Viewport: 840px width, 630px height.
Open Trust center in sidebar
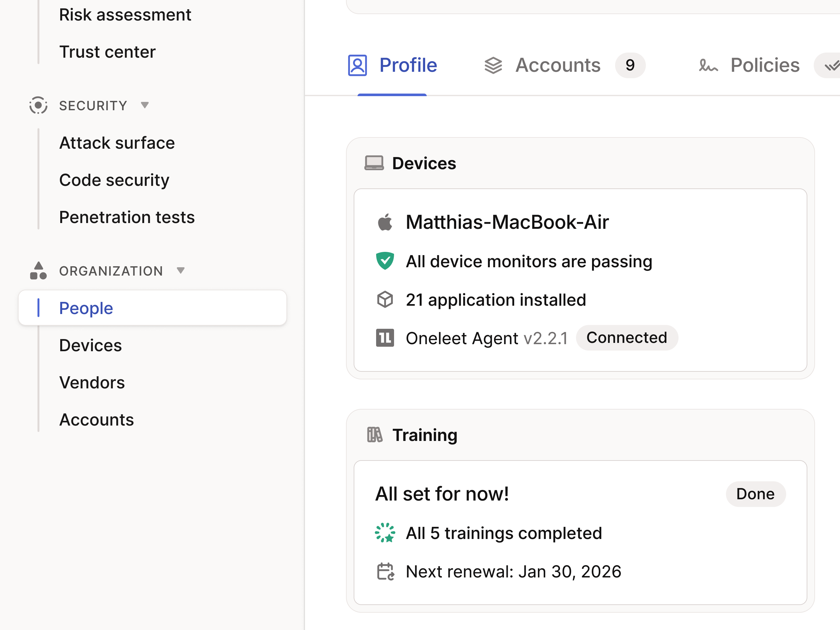click(x=107, y=52)
